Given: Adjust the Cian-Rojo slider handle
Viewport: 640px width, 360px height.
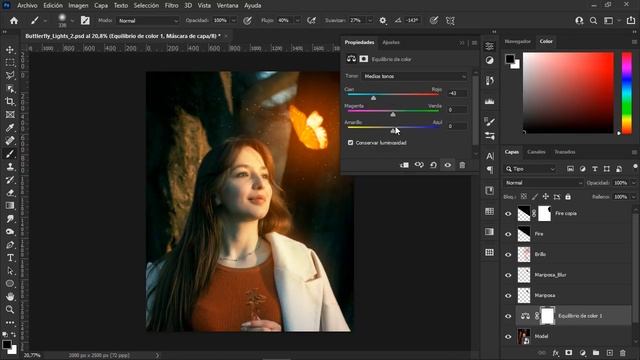Looking at the screenshot, I should tap(373, 98).
